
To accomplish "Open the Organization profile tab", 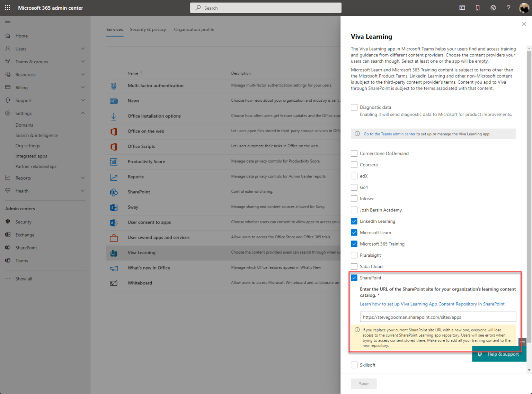I will pos(194,29).
